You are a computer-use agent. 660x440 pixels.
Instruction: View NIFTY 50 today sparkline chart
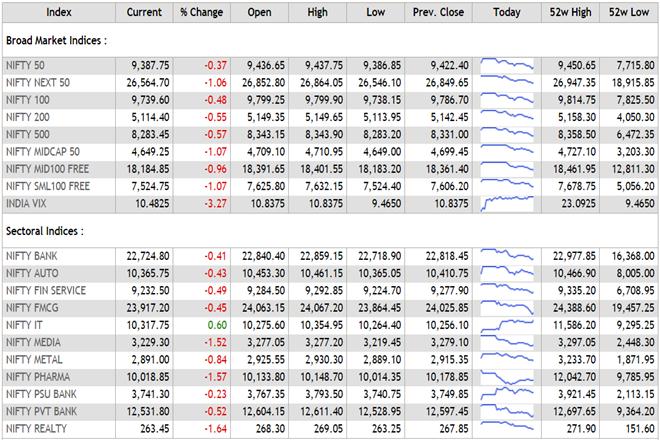point(507,67)
